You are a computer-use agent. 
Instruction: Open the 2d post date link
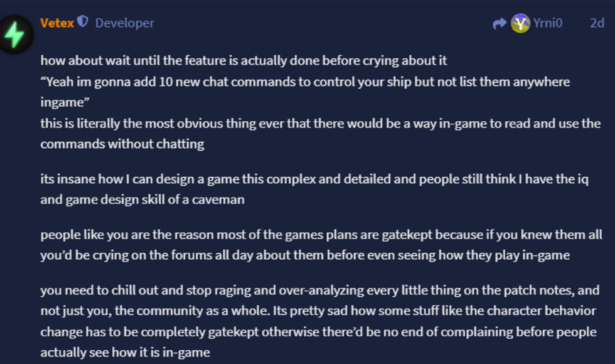coord(597,23)
